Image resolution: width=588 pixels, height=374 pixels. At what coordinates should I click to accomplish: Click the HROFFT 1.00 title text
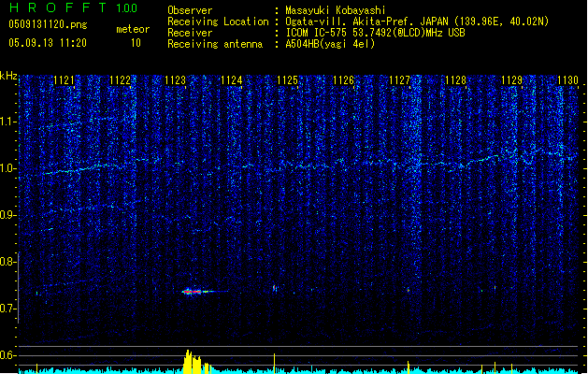[73, 7]
